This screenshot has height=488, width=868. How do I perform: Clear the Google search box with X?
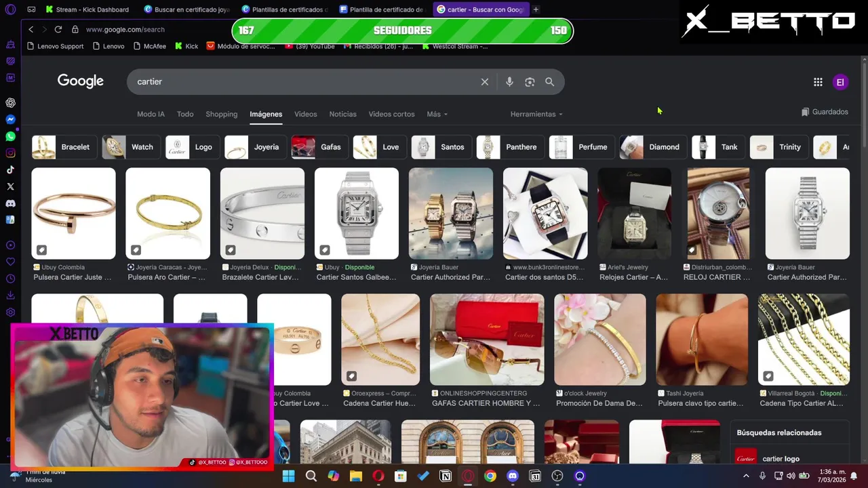tap(485, 81)
